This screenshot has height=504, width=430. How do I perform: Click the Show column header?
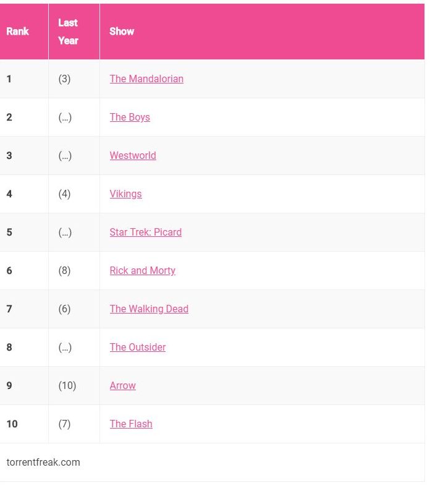tap(122, 31)
